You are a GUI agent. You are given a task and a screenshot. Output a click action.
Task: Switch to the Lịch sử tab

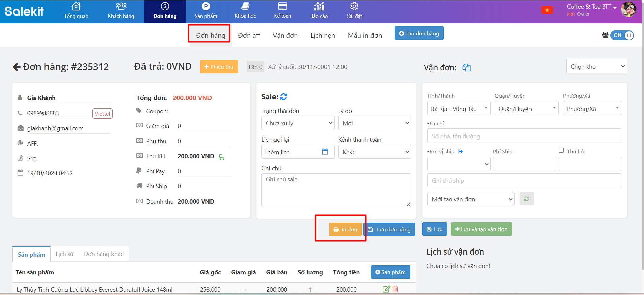[x=64, y=254]
